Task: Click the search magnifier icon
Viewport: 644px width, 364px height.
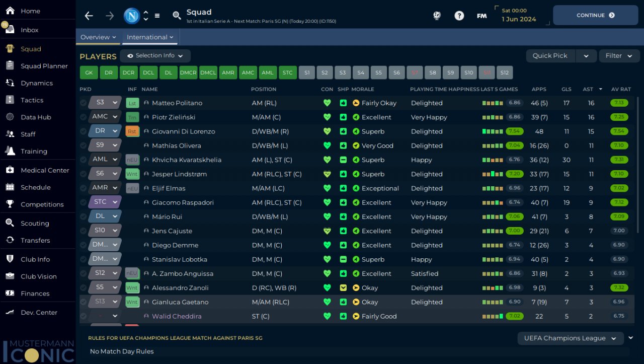Action: (x=177, y=16)
